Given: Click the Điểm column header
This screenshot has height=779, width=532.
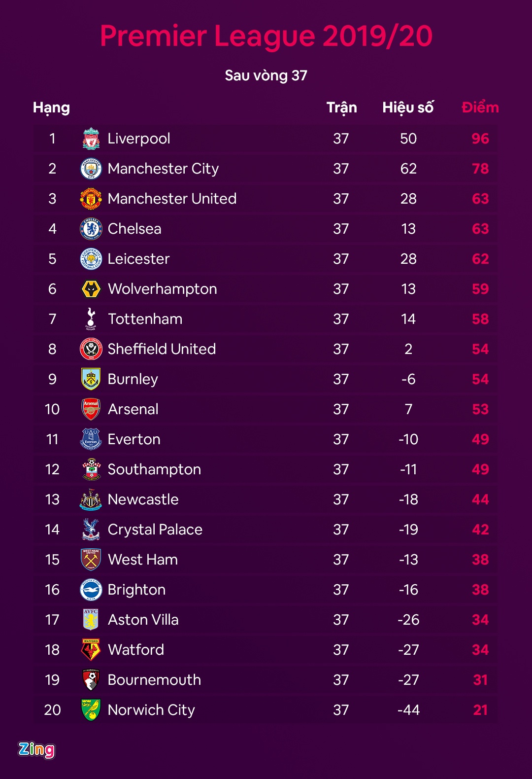Looking at the screenshot, I should (x=480, y=107).
